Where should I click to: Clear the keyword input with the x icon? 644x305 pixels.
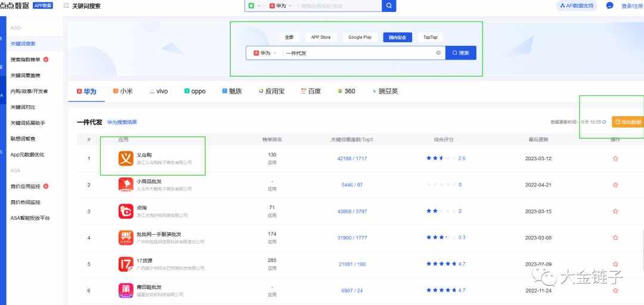(x=438, y=53)
